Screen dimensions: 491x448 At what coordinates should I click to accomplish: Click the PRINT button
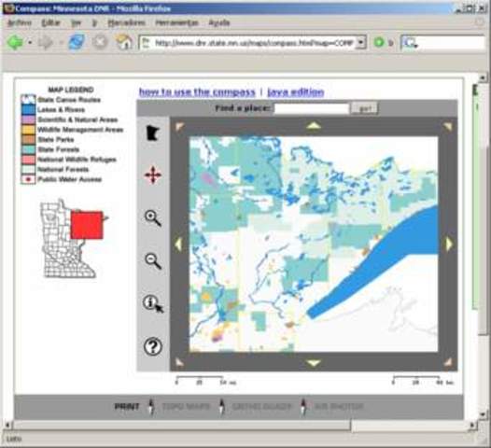(127, 406)
